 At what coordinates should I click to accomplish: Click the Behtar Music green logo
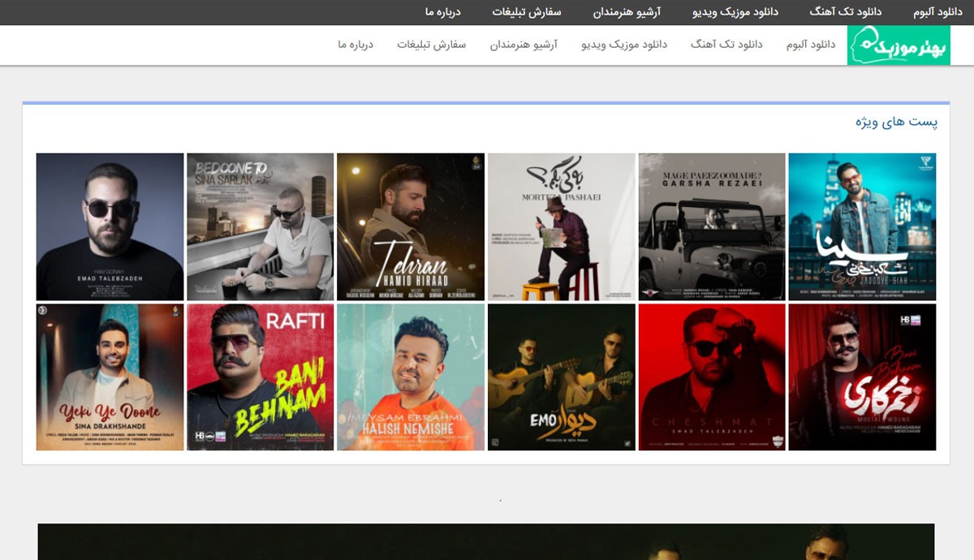[899, 45]
